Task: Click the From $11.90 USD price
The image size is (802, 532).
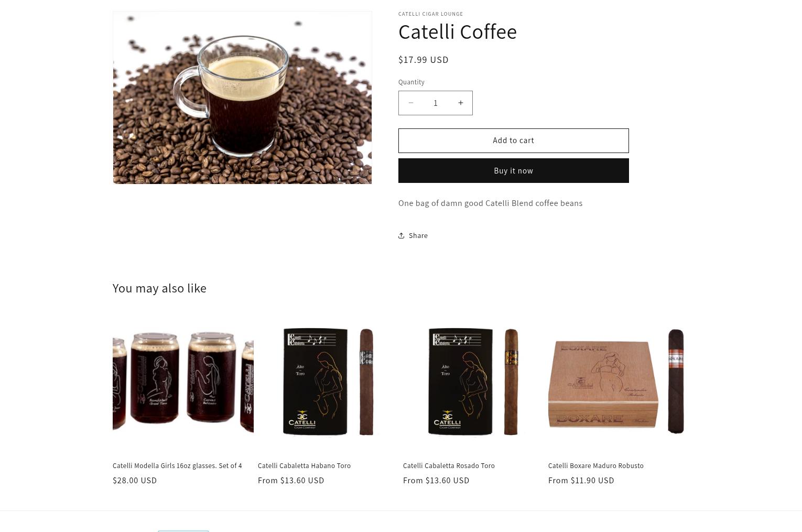Action: [x=581, y=480]
